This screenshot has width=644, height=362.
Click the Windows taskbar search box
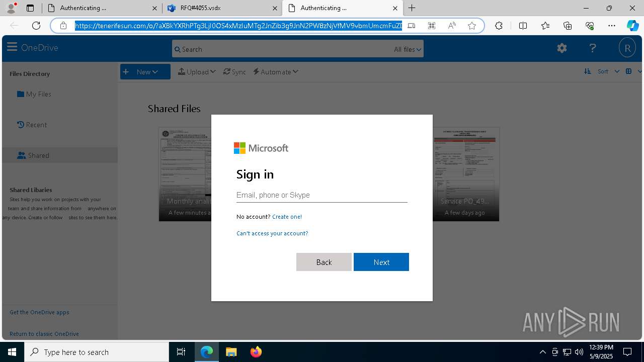pos(97,352)
